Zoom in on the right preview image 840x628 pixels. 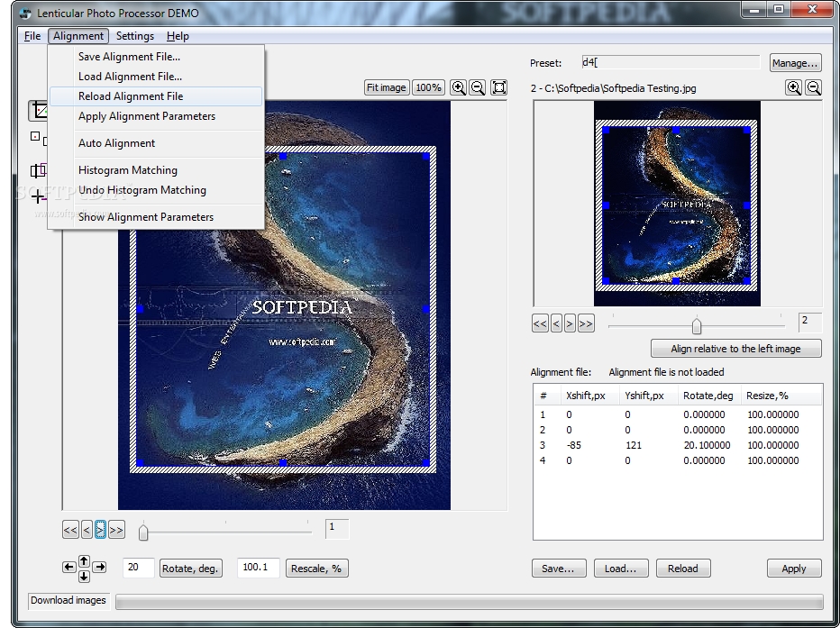[x=793, y=87]
